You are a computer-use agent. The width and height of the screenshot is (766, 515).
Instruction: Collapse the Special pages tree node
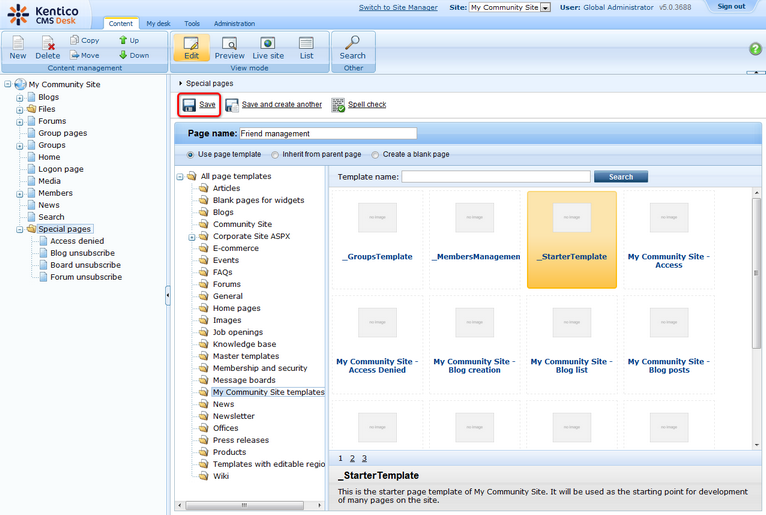(20, 229)
